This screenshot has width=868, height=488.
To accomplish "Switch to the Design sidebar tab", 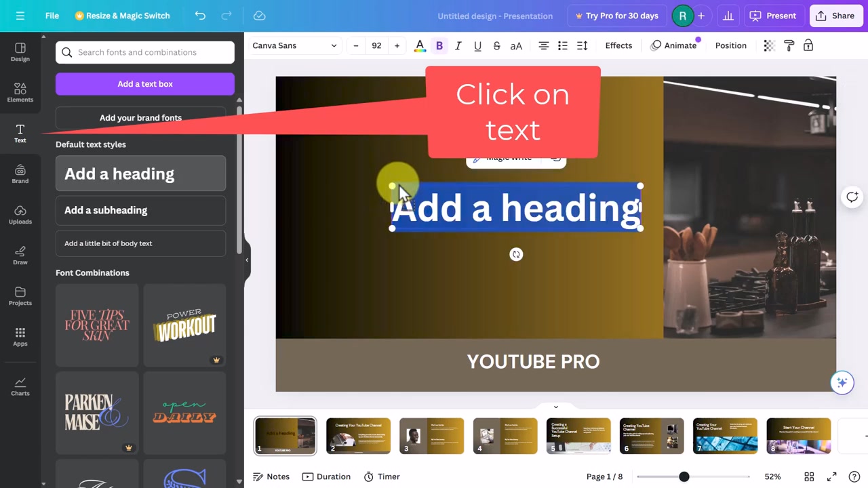I will coord(20,52).
